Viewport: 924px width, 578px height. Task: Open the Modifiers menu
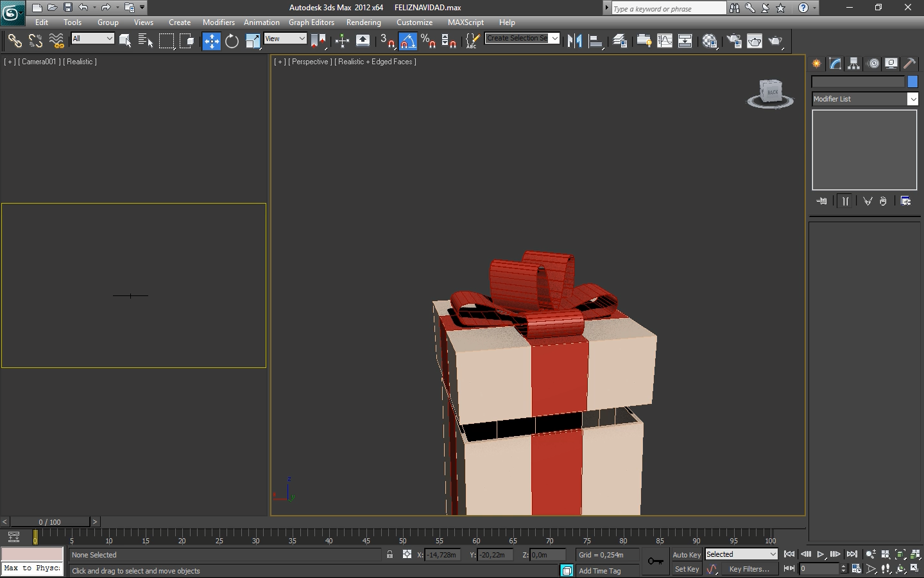[x=219, y=22]
